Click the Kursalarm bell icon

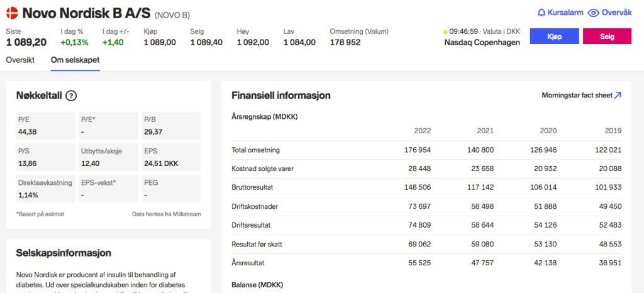pyautogui.click(x=541, y=13)
